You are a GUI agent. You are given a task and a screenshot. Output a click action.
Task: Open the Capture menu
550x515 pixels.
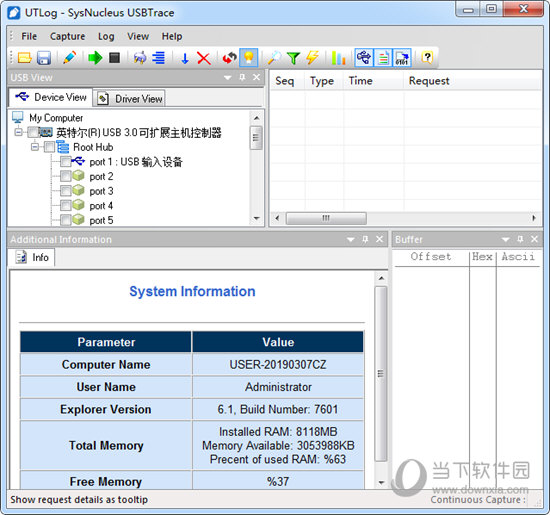pos(67,36)
